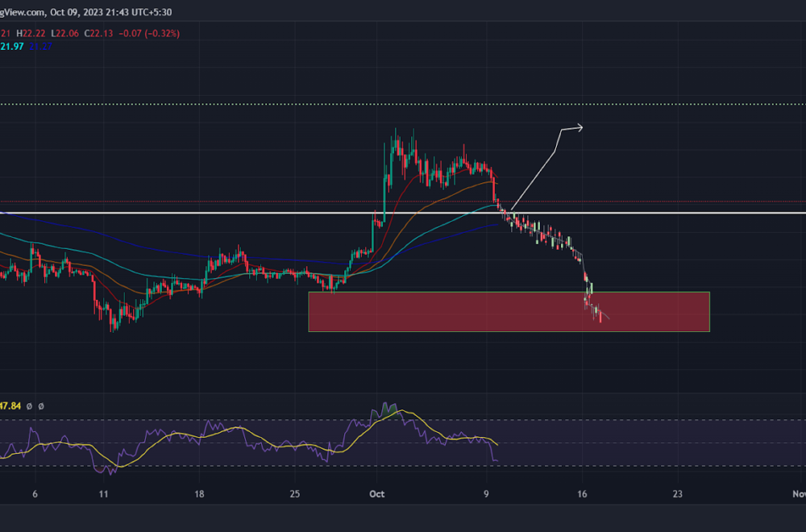Select the high price value "H22.22"
806x532 pixels.
tap(31, 33)
